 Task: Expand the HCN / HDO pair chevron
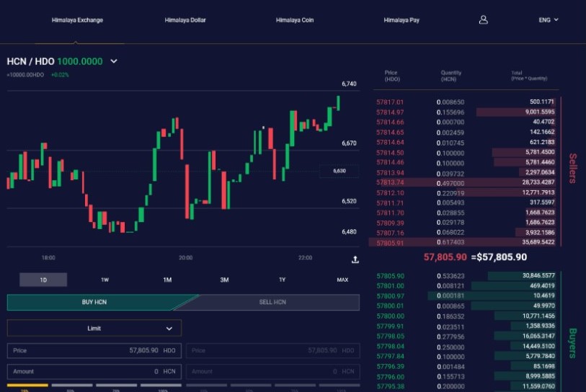point(114,61)
